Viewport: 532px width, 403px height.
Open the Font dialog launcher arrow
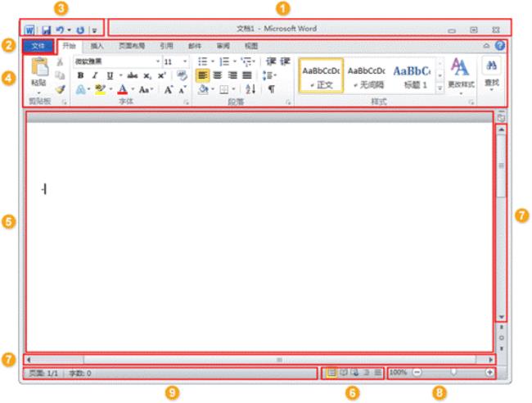click(x=186, y=102)
